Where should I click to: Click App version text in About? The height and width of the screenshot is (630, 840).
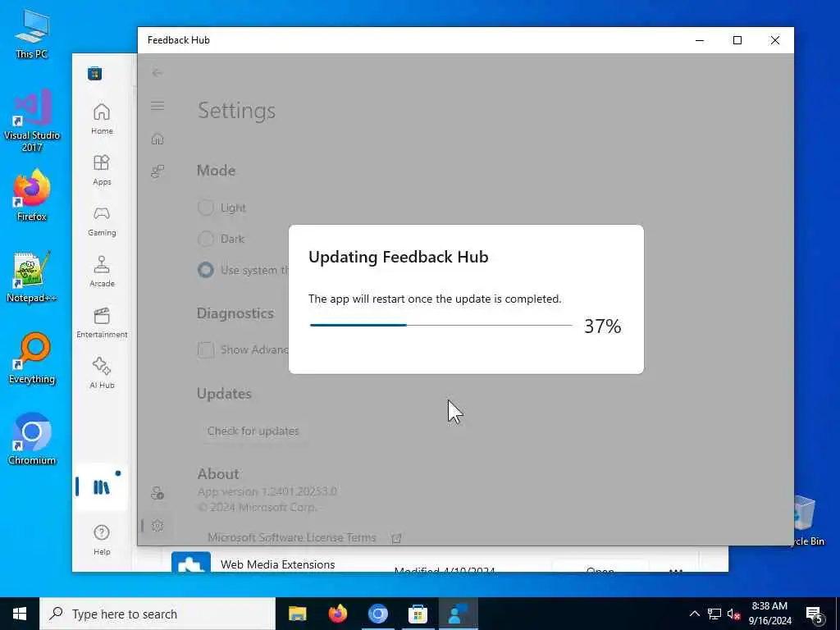(x=267, y=491)
